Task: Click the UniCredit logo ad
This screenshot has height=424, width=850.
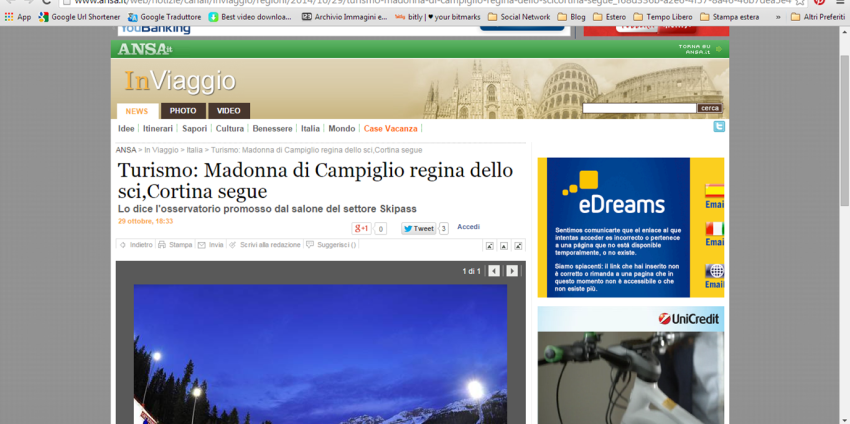Action: click(688, 319)
